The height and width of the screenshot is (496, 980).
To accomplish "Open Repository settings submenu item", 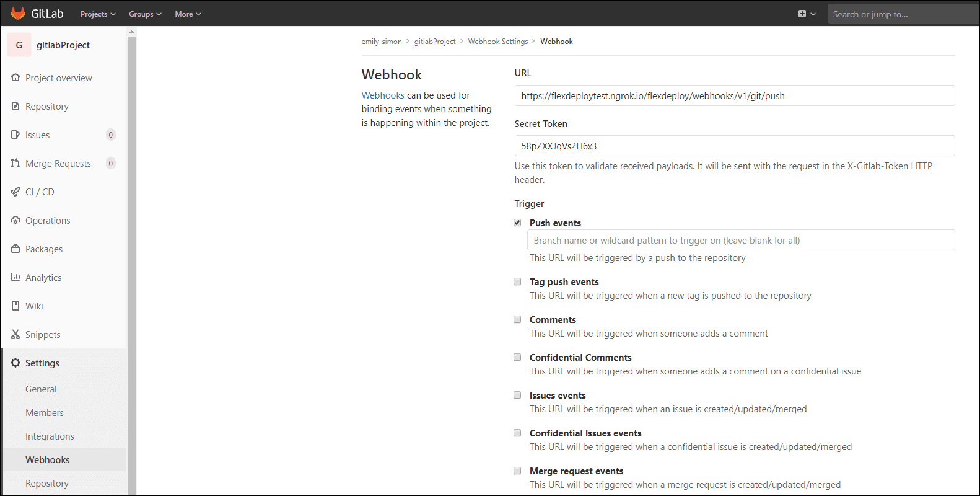I will 47,483.
